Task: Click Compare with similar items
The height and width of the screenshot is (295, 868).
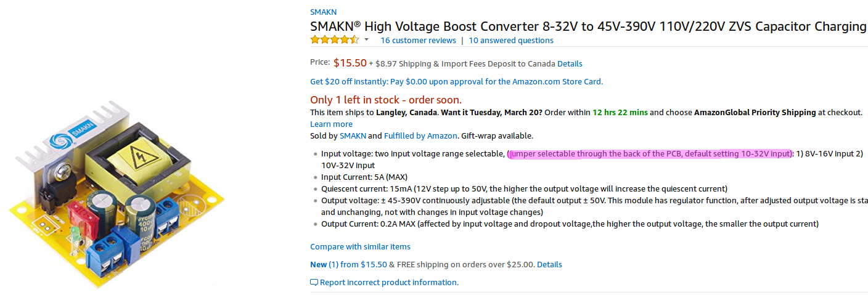Action: pyautogui.click(x=360, y=246)
